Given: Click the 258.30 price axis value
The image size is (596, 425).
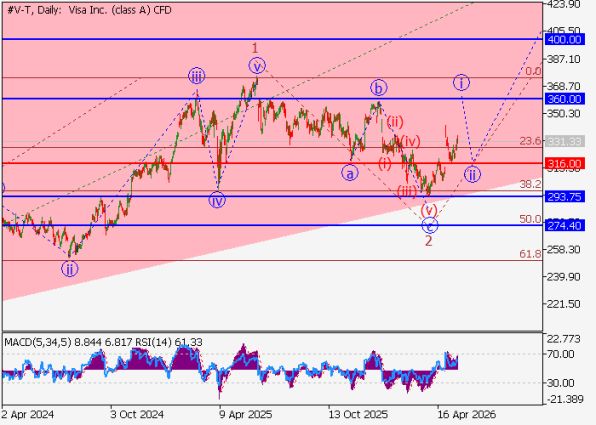Looking at the screenshot, I should click(x=564, y=250).
